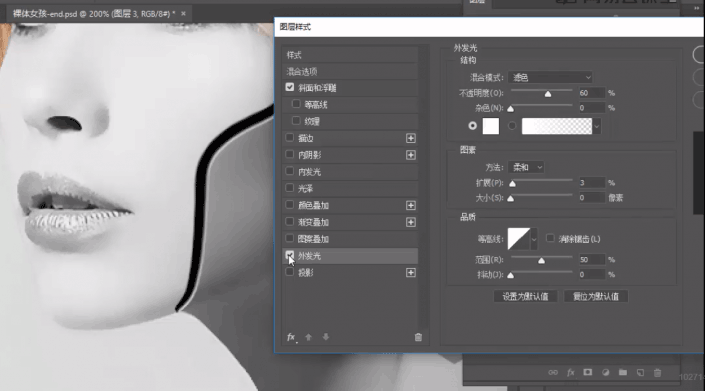
Task: Click the white glow color swatch
Action: pos(491,126)
